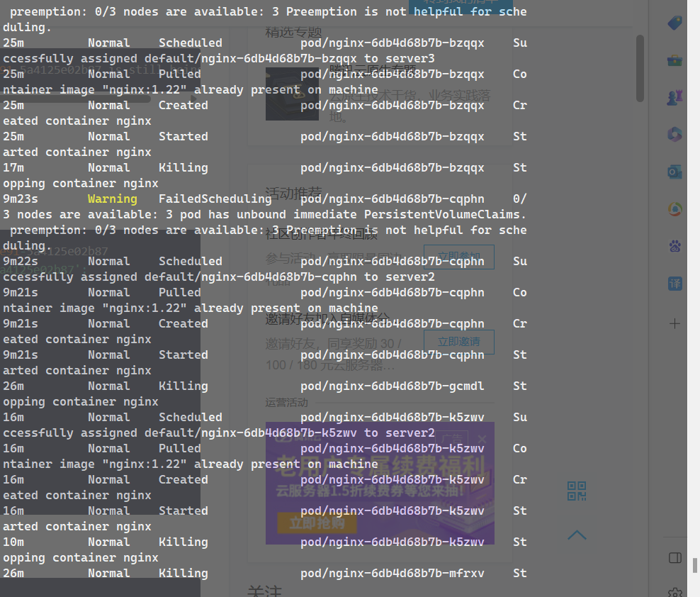Click Scheduled in the 9m22s row
700x597 pixels.
pos(191,261)
